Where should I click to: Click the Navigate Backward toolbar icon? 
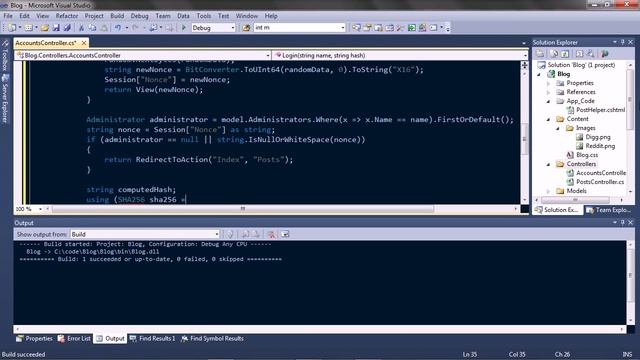[153, 28]
